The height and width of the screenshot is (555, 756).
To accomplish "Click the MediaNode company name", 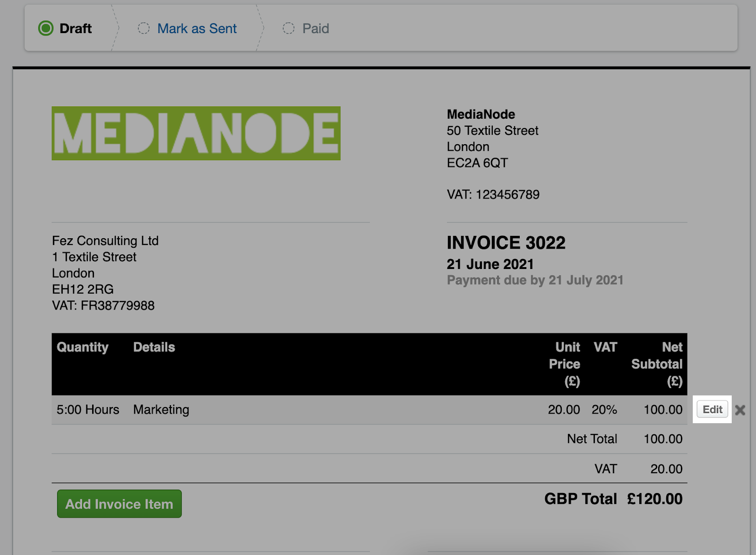I will click(x=481, y=114).
